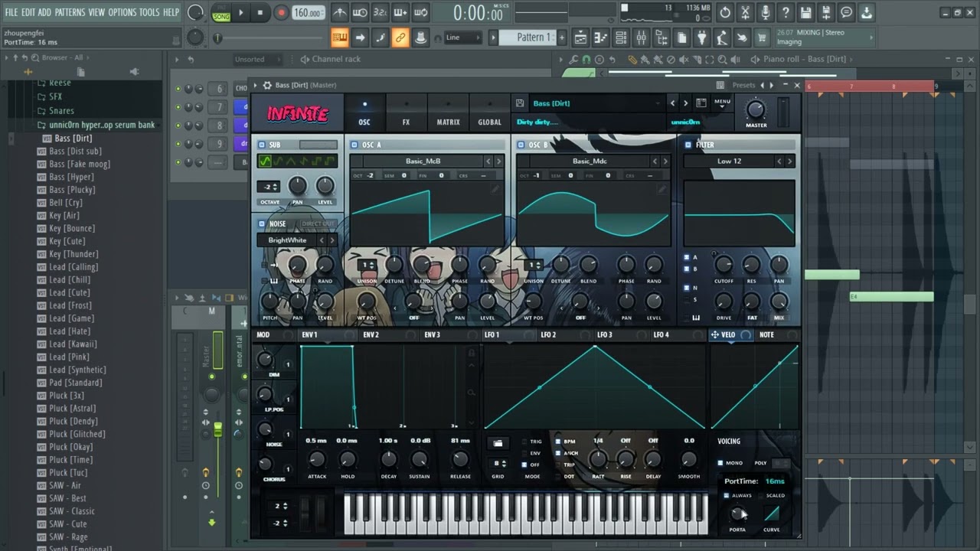The height and width of the screenshot is (551, 980).
Task: Open the Basic_Mdc wavetable dropdown
Action: point(590,161)
